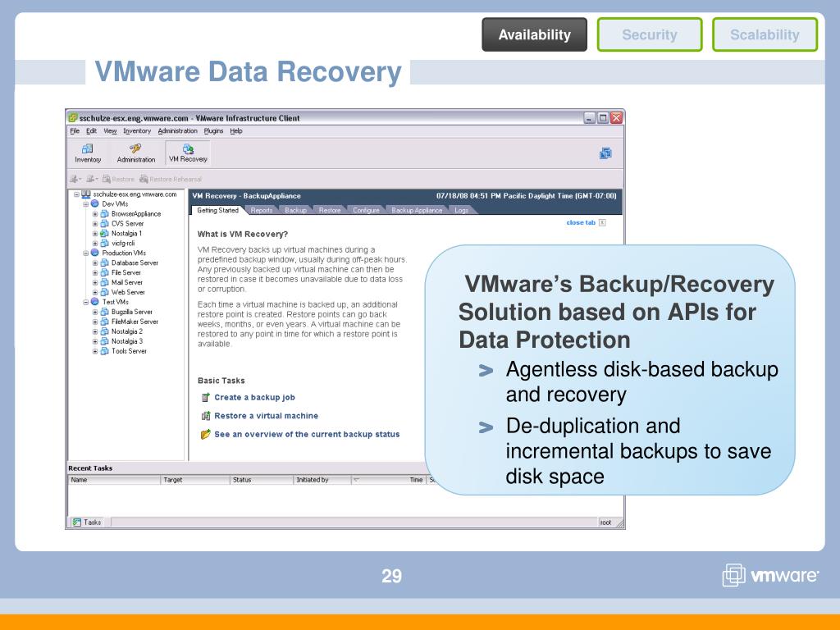The width and height of the screenshot is (840, 630).
Task: Click the File Server VM icon
Action: (x=104, y=272)
